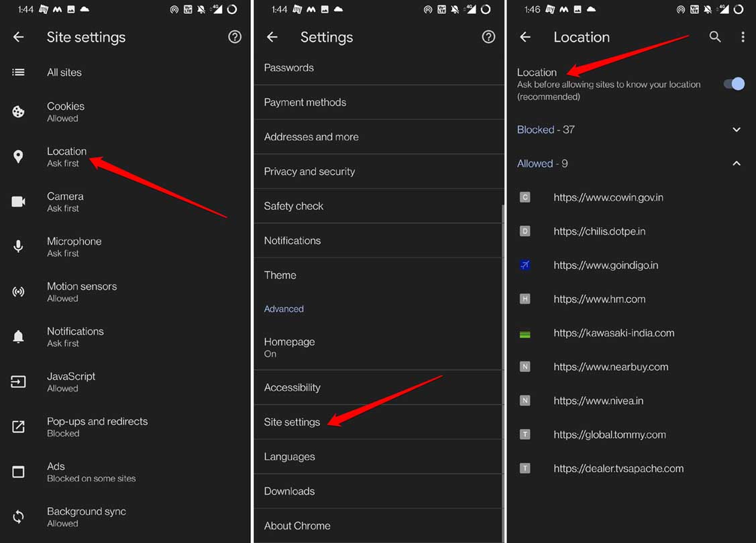Tap the cowin.gov.in C favicon
Screen dimensions: 756x543
pos(525,197)
